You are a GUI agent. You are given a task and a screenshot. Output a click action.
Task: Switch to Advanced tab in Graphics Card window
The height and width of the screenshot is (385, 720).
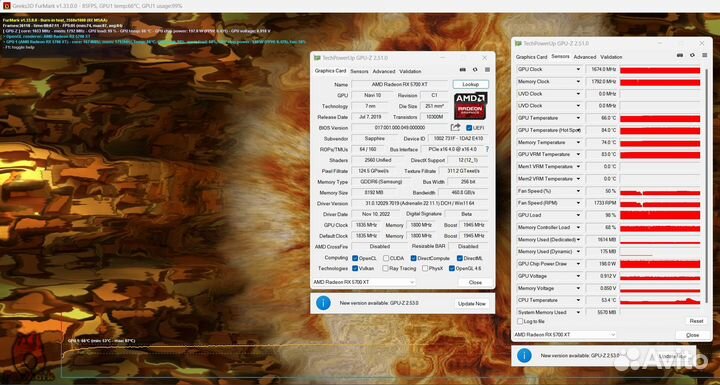pos(383,71)
